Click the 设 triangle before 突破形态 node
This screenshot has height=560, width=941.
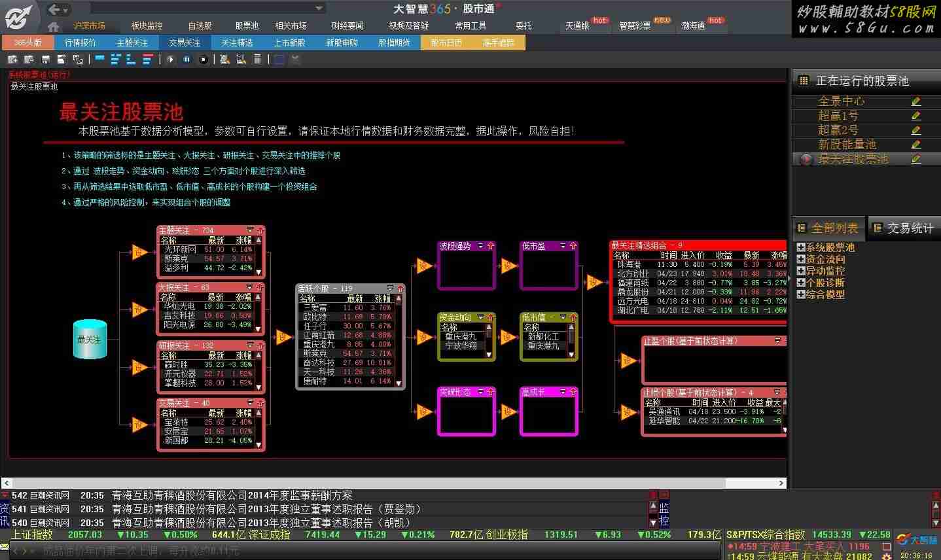tap(423, 411)
